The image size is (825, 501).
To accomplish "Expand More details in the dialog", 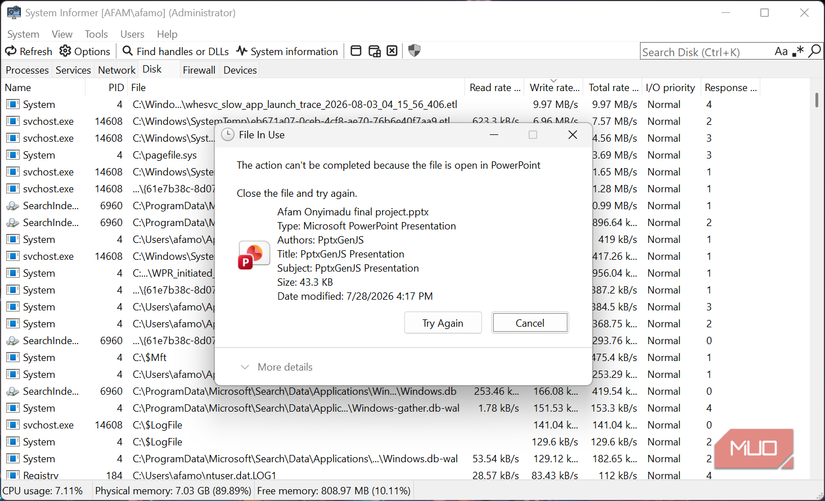I will [276, 367].
